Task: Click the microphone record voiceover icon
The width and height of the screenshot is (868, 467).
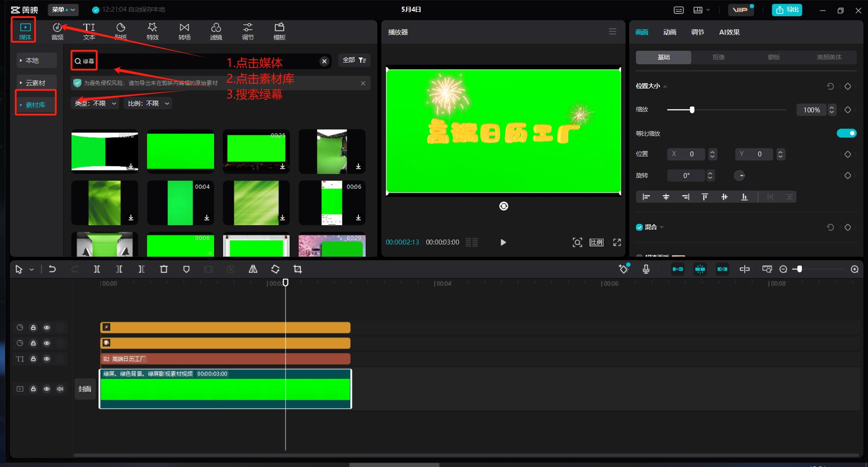Action: tap(646, 269)
